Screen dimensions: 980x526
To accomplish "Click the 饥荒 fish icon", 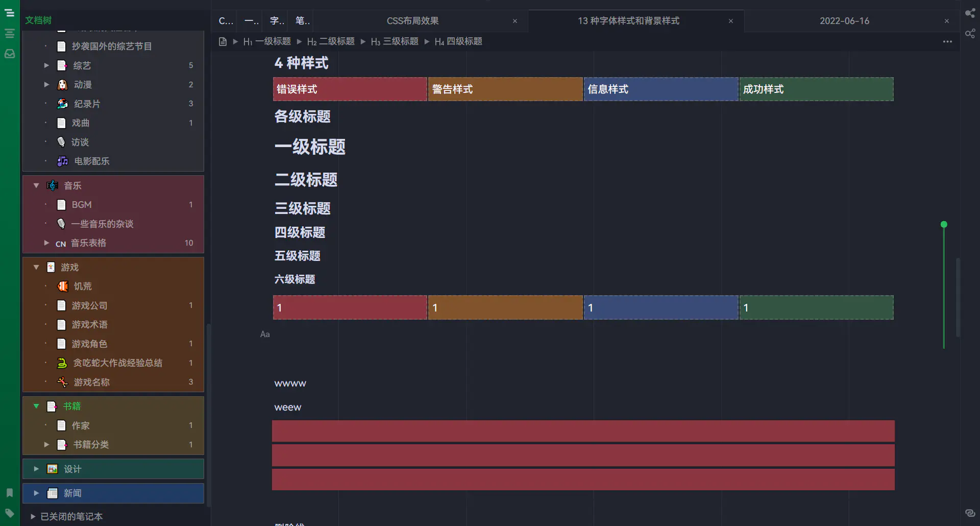I will coord(62,286).
